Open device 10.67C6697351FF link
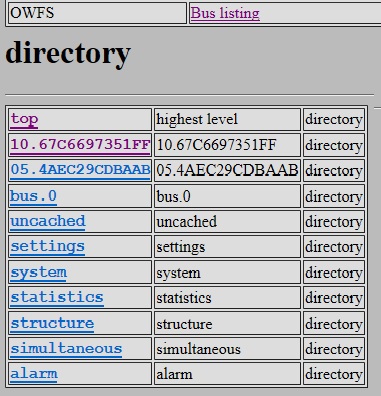This screenshot has height=396, width=381. click(80, 145)
